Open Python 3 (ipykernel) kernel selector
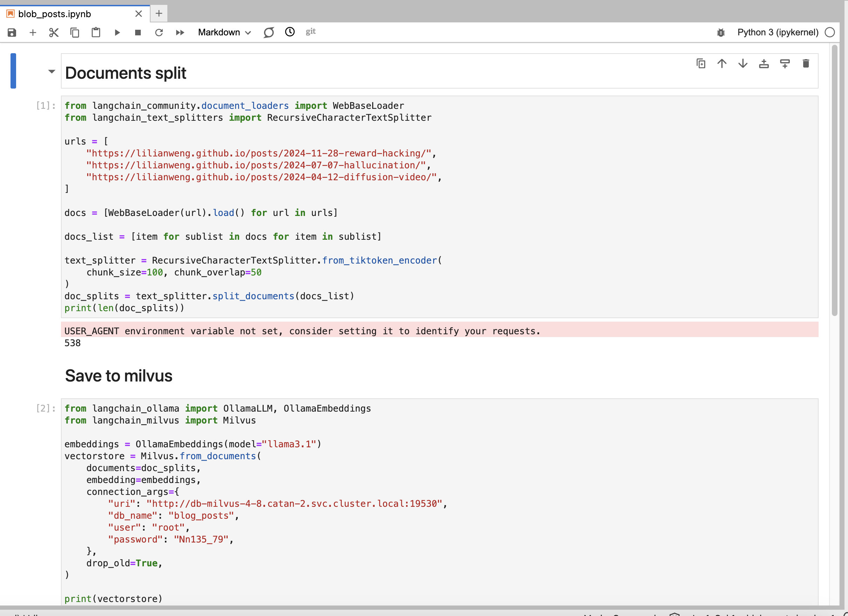 coord(778,33)
